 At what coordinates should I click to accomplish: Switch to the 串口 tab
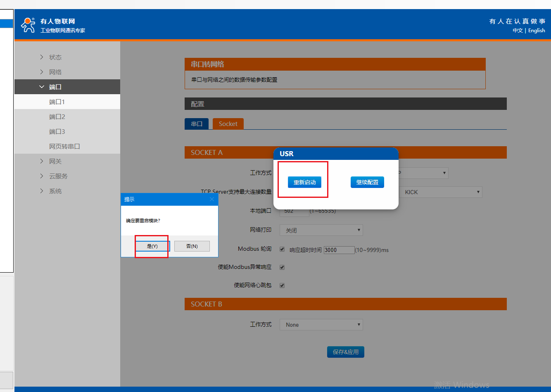(197, 124)
